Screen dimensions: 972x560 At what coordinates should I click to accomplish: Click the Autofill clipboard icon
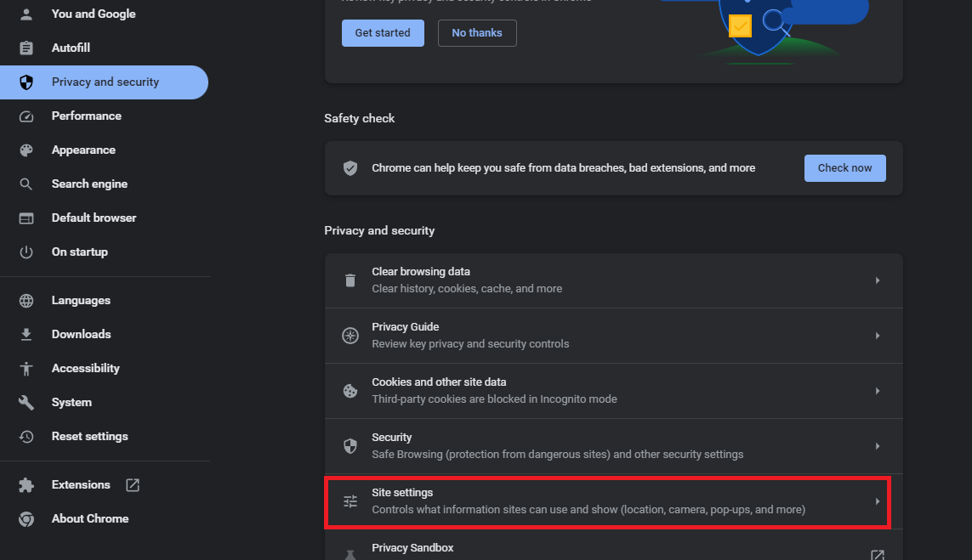[x=26, y=48]
